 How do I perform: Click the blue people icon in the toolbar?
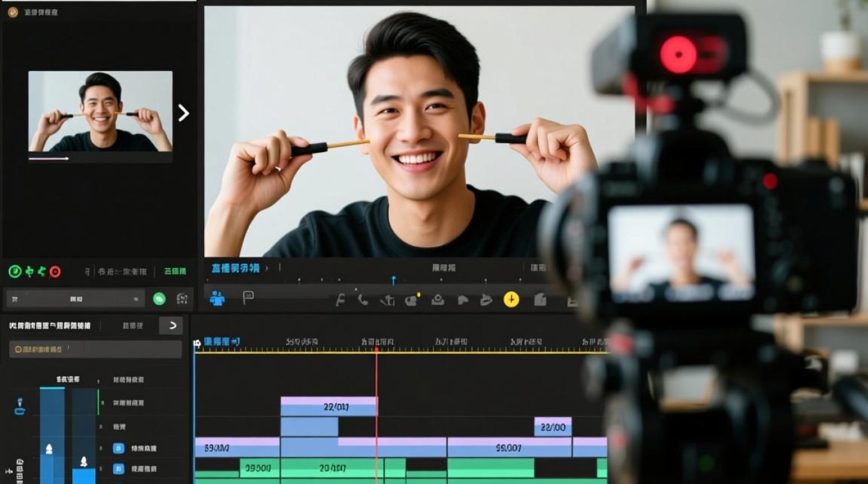218,298
